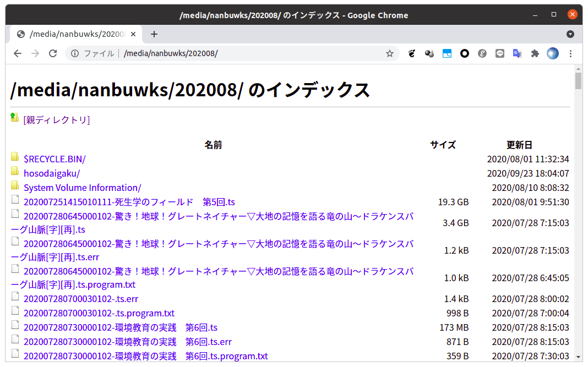588x367 pixels.
Task: Open 202007280700030102-.ts.program.txt link
Action: click(99, 313)
